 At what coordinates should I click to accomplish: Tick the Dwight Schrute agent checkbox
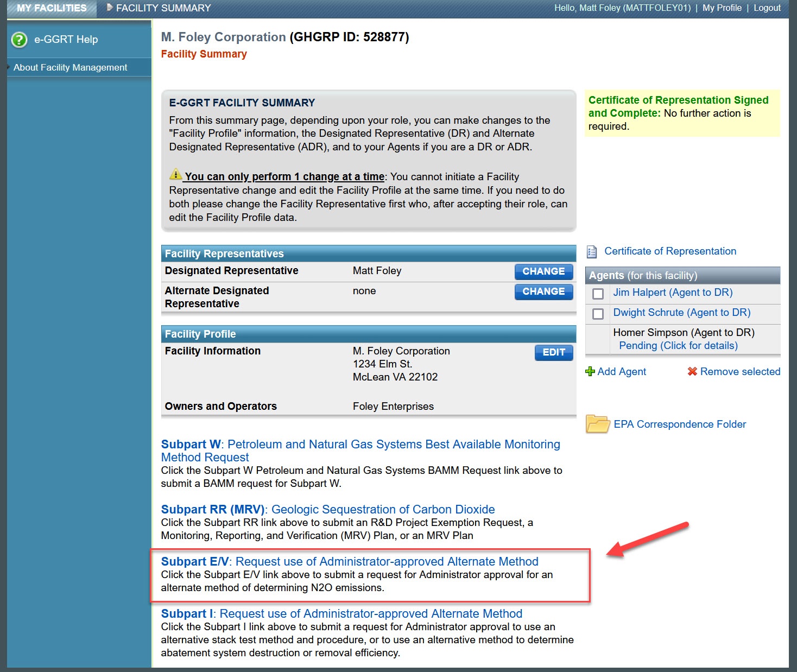[x=598, y=314]
